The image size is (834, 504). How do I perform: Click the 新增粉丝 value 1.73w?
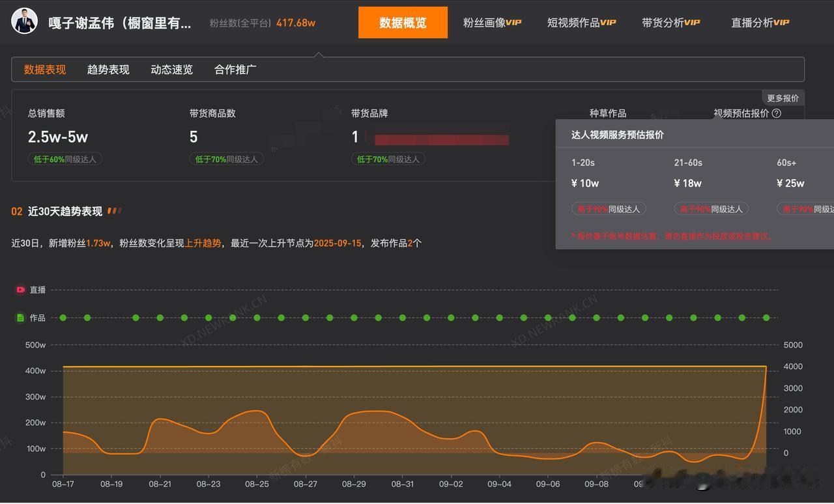pos(98,244)
